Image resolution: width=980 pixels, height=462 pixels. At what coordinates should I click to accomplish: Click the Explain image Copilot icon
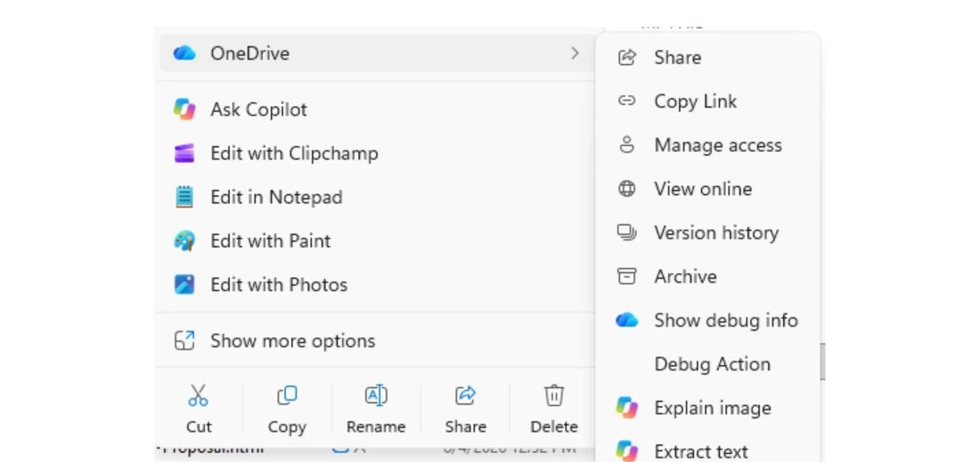point(627,408)
